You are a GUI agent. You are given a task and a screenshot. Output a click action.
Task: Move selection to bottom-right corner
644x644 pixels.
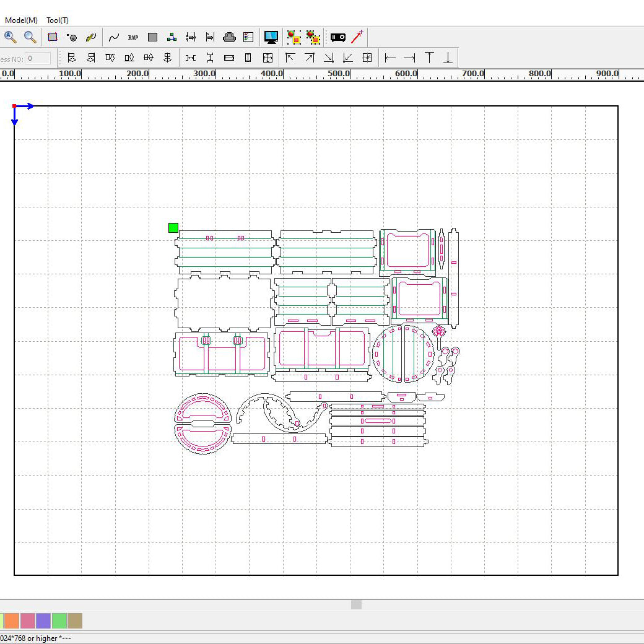click(x=329, y=58)
